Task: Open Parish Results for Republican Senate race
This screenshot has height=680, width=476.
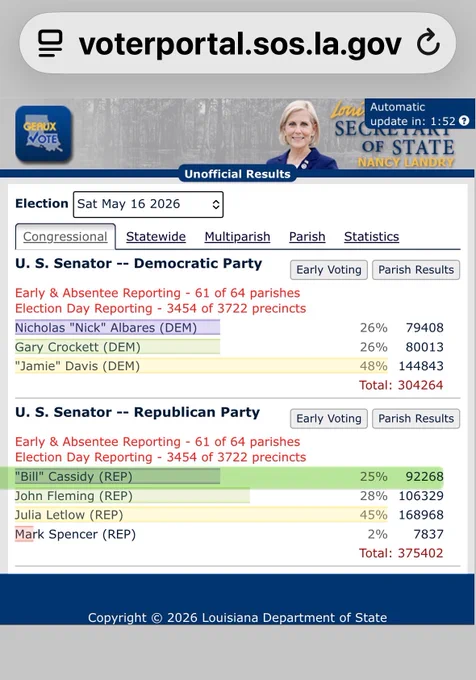Action: [x=416, y=418]
